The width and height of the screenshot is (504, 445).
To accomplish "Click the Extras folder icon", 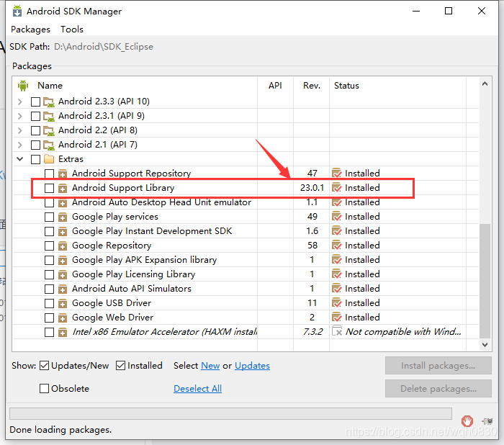I will 49,159.
